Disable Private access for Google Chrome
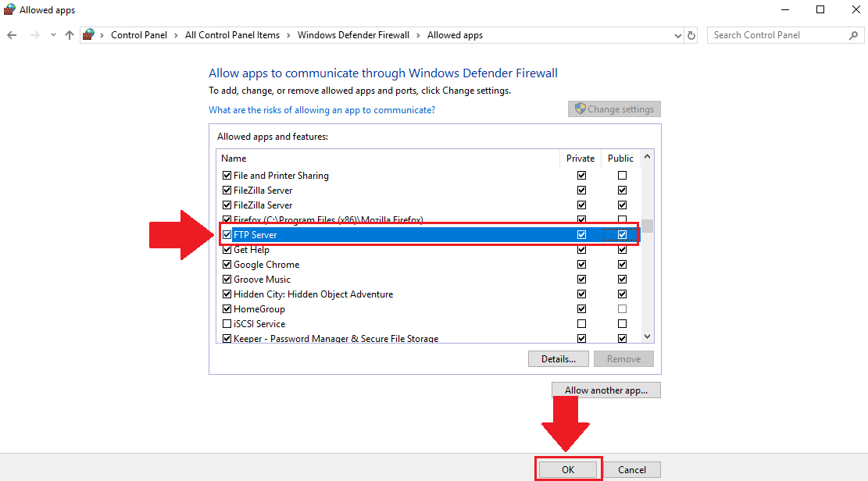 tap(581, 264)
